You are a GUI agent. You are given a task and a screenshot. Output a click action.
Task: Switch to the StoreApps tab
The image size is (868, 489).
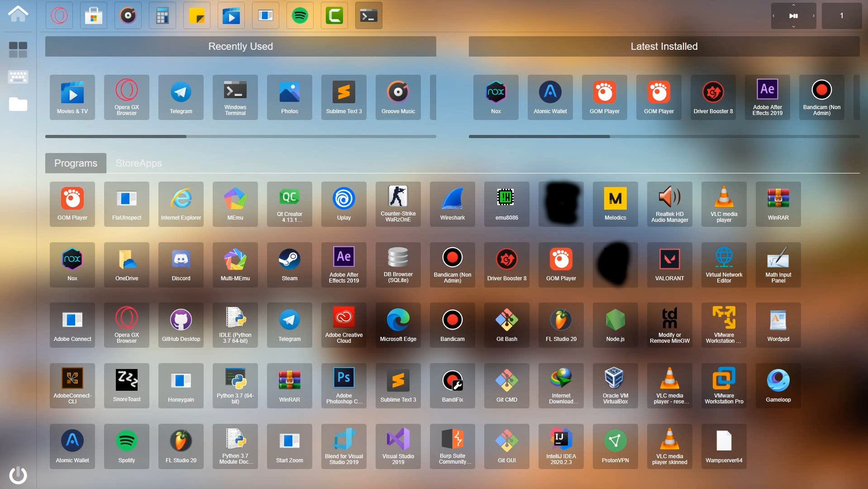[x=138, y=163]
